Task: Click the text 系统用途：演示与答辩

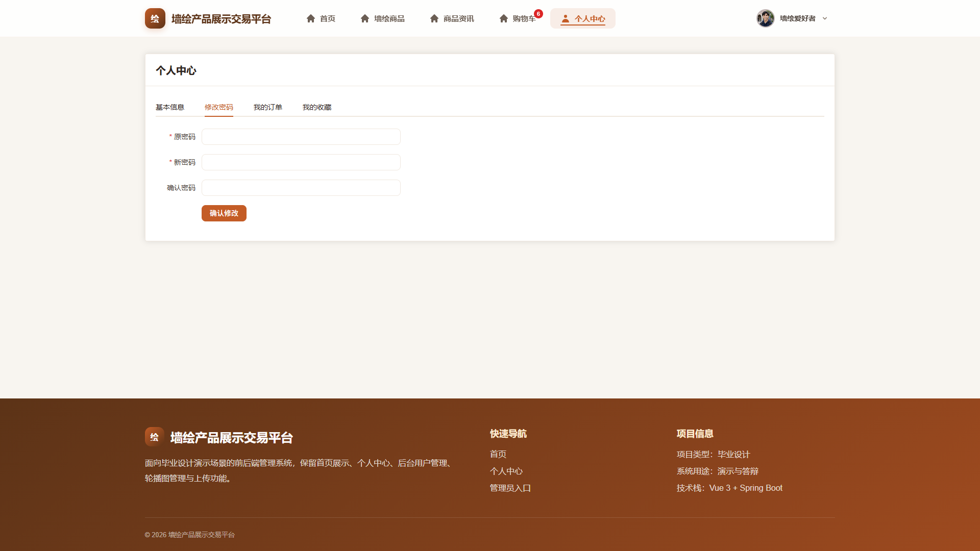Action: tap(718, 471)
